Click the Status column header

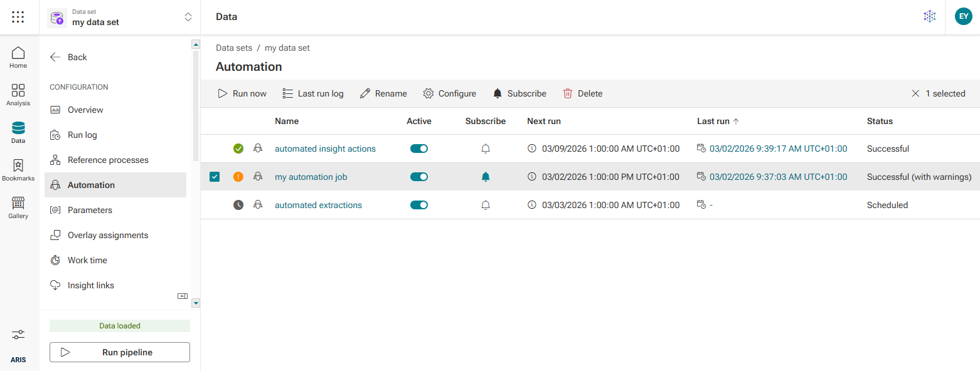(x=880, y=121)
